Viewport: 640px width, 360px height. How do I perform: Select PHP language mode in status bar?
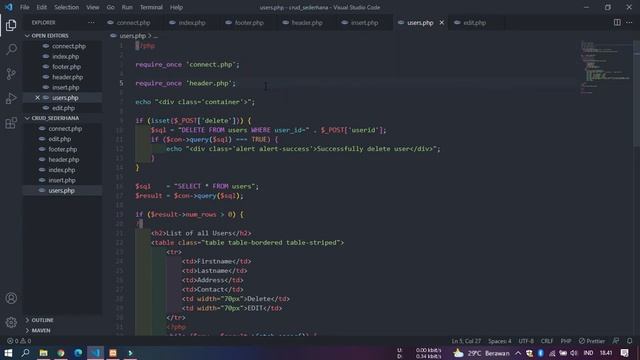pos(566,341)
